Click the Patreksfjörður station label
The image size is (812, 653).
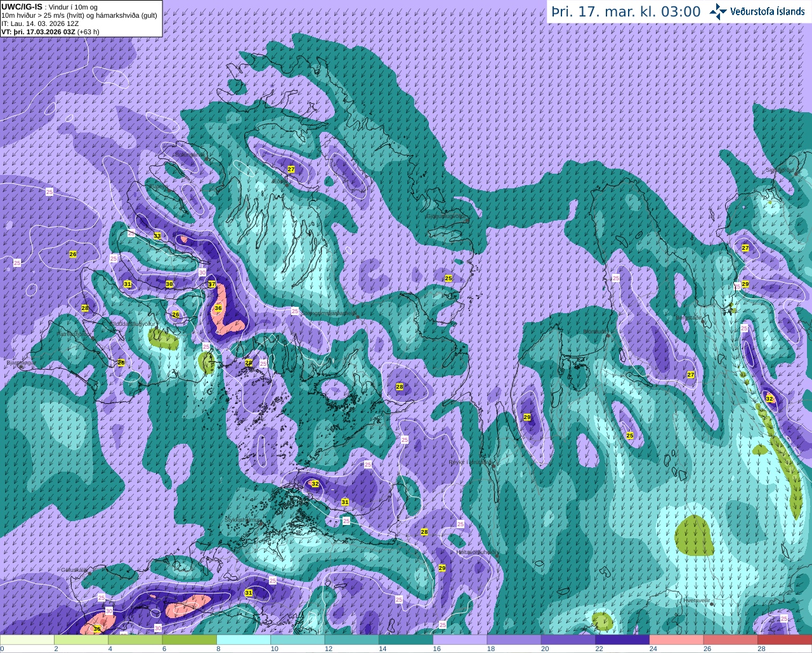tap(74, 333)
